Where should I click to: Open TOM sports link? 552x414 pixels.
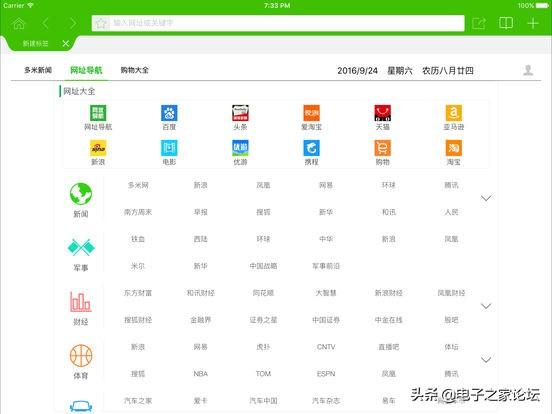[263, 374]
